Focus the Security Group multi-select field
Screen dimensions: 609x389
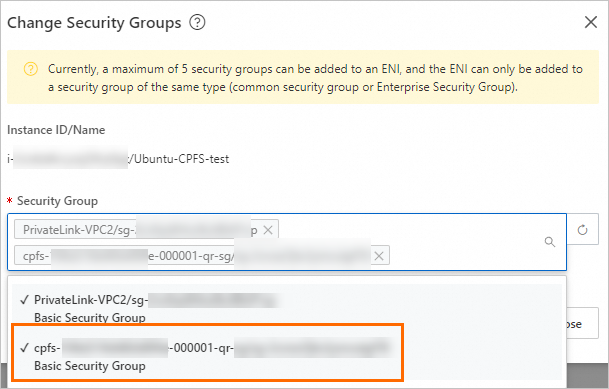click(x=287, y=242)
